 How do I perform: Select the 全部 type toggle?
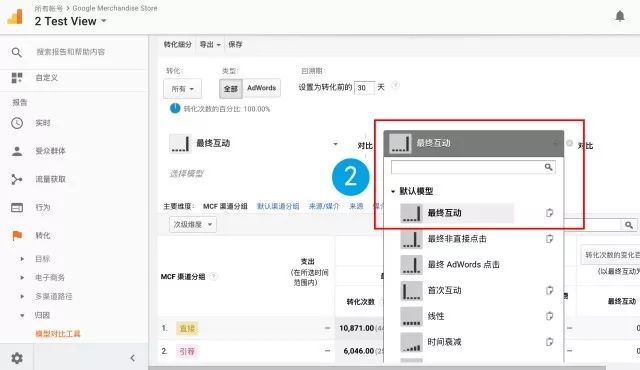click(x=231, y=89)
